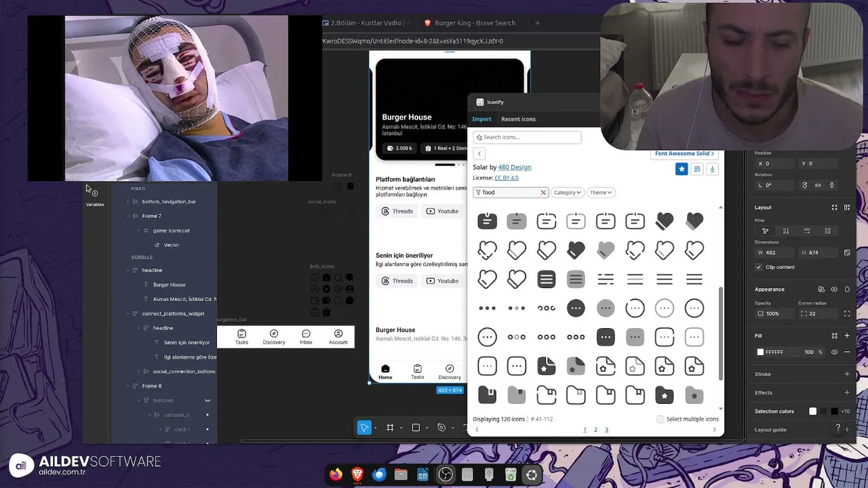Open fill styles grid icon
Screen dimensions: 868x488
[835, 335]
